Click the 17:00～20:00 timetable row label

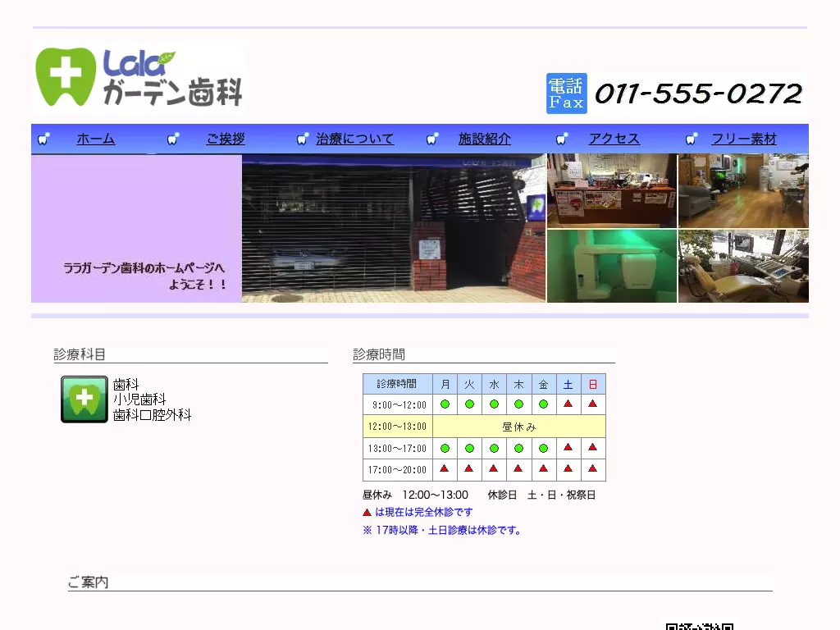tap(398, 470)
